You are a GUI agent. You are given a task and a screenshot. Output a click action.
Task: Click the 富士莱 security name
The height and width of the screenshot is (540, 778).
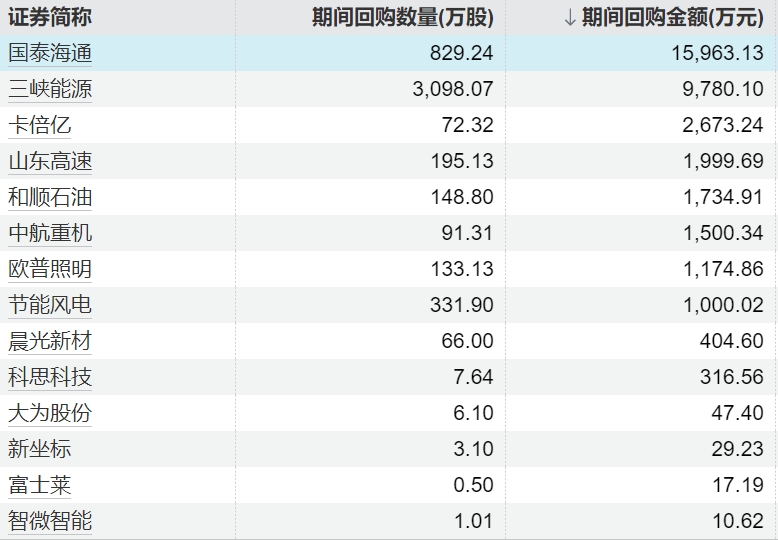[x=40, y=486]
